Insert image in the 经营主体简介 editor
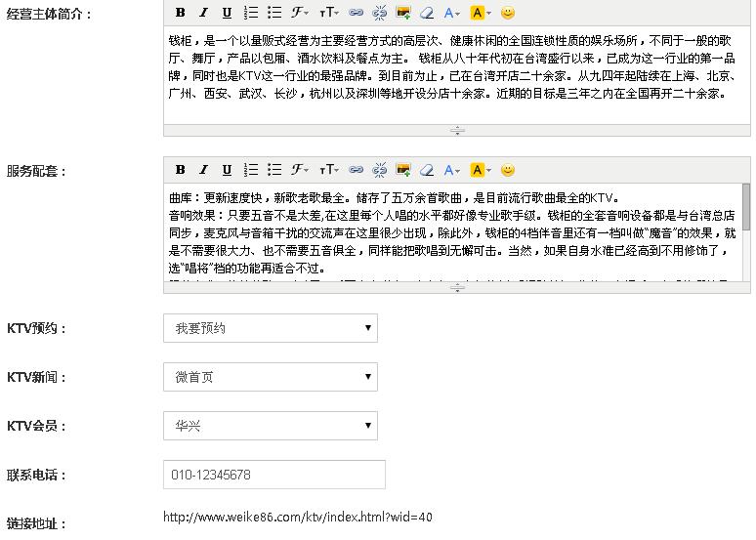This screenshot has height=540, width=756. pos(403,13)
